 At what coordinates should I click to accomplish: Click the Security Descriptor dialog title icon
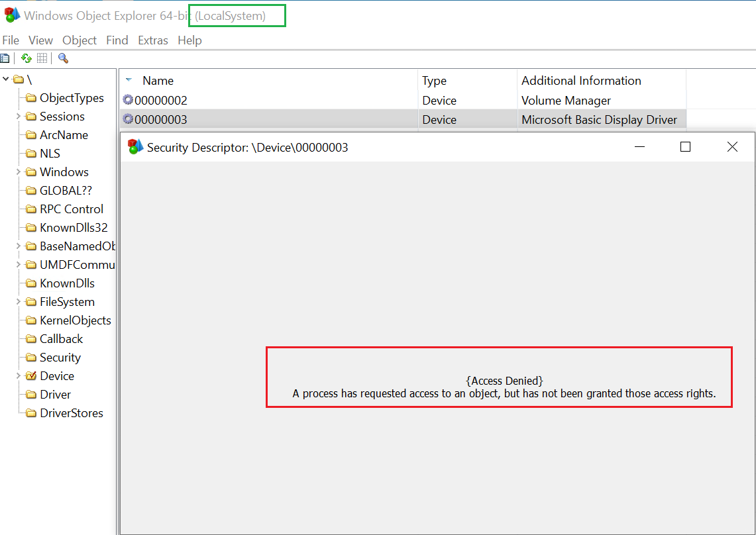click(x=135, y=147)
